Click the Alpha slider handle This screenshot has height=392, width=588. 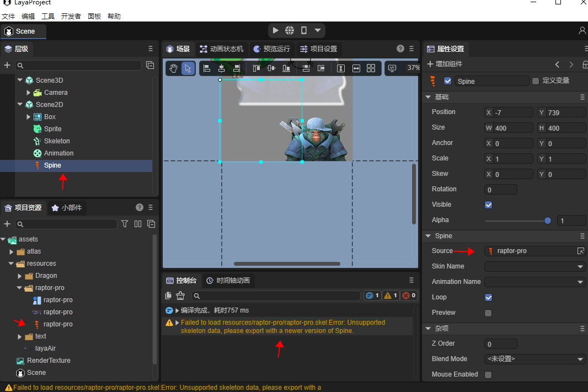[x=548, y=221]
